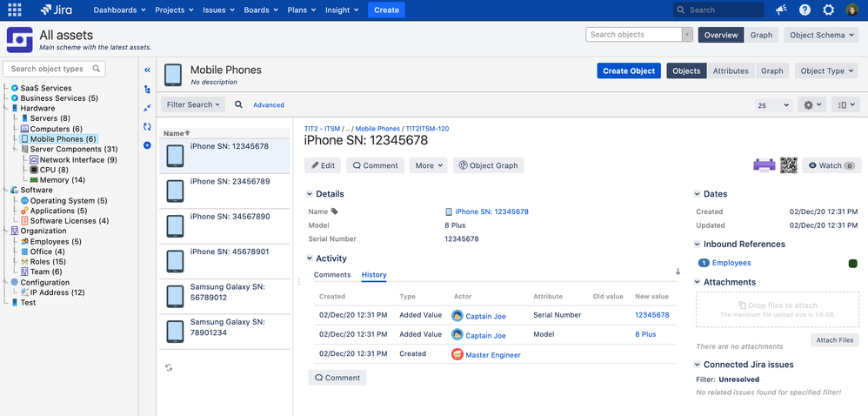Collapse the Dates section

pos(697,194)
